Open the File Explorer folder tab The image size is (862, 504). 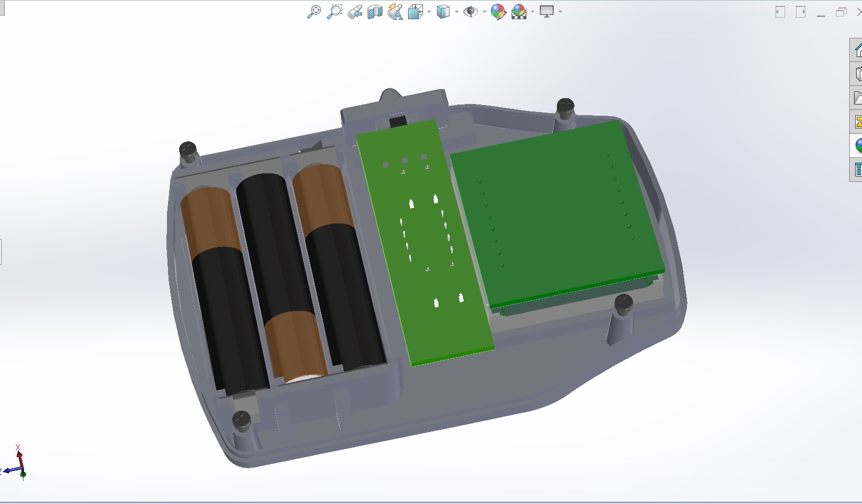[x=857, y=98]
